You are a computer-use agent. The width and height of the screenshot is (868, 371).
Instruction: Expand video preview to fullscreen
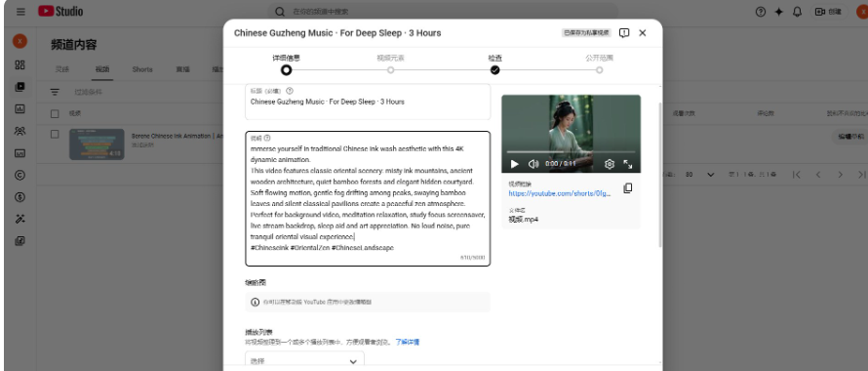(628, 164)
